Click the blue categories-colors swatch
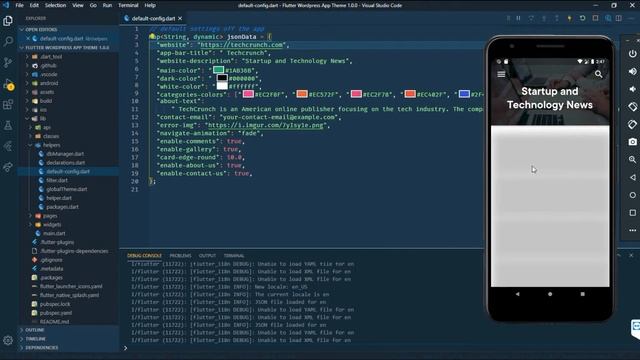The width and height of the screenshot is (640, 360). (464, 94)
